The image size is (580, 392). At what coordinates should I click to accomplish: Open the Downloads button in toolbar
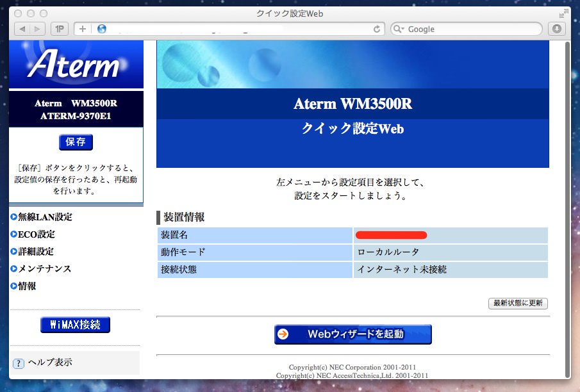pyautogui.click(x=556, y=29)
